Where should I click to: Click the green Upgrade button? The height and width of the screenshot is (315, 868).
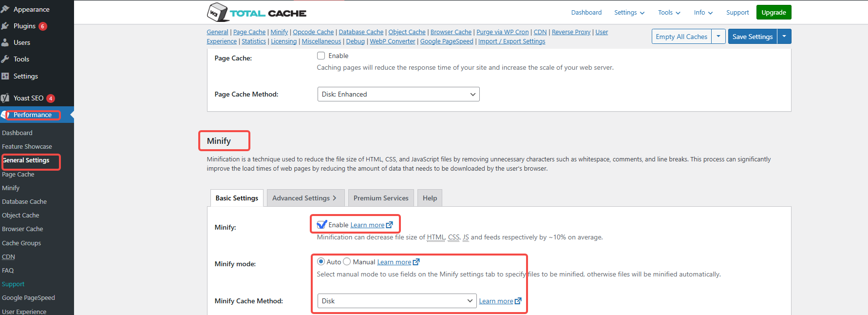[x=774, y=12]
